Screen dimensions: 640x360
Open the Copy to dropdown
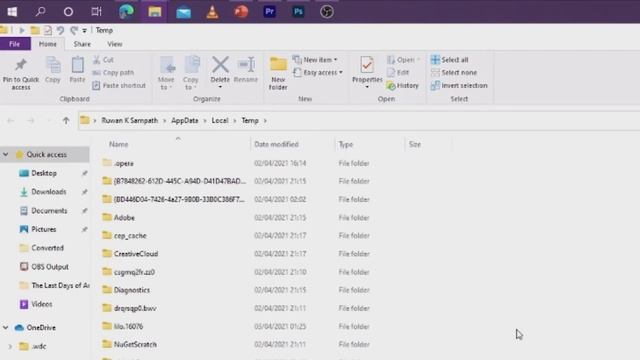click(191, 83)
